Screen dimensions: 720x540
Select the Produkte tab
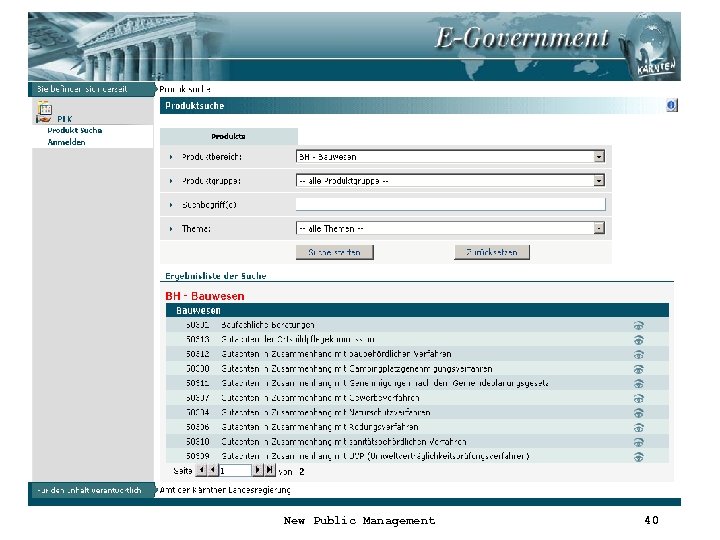(x=229, y=136)
